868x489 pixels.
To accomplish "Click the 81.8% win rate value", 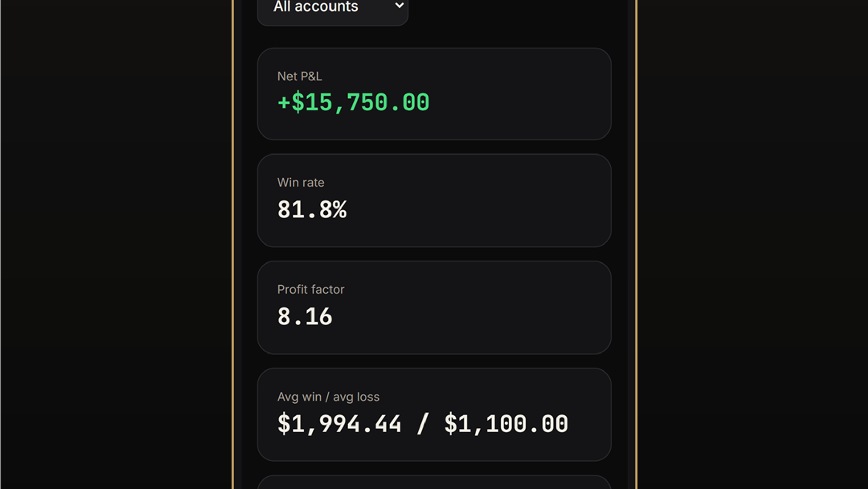I will pos(312,209).
